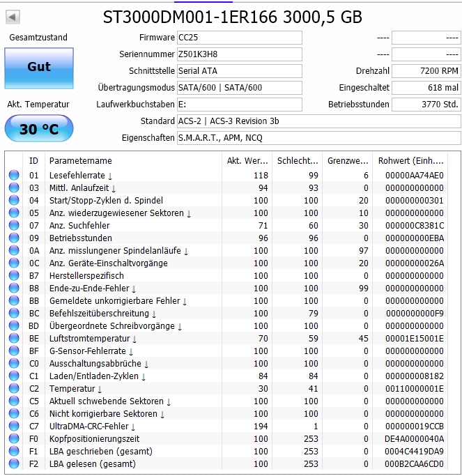Screen dimensions: 462x476
Task: Click status orb for ID 09 Betriebsstunden
Action: click(14, 238)
